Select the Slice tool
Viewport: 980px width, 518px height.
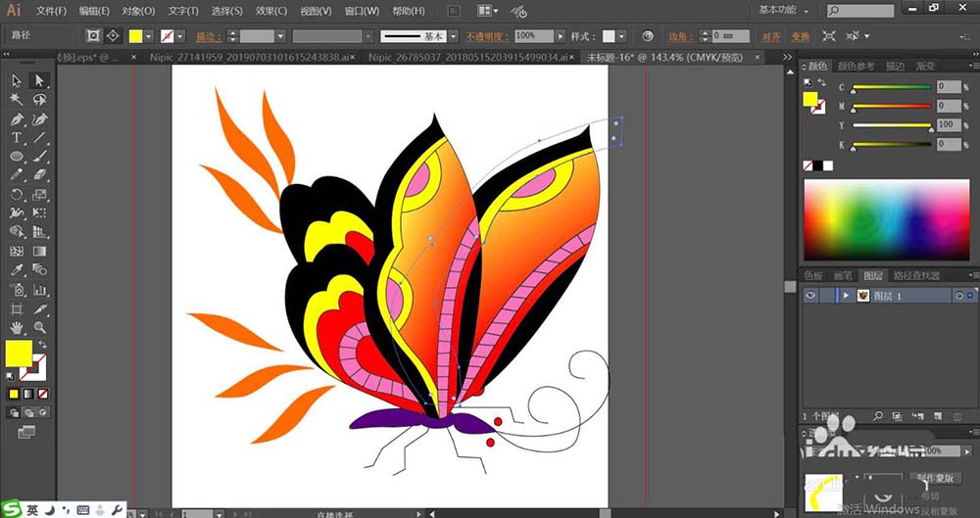pos(39,308)
